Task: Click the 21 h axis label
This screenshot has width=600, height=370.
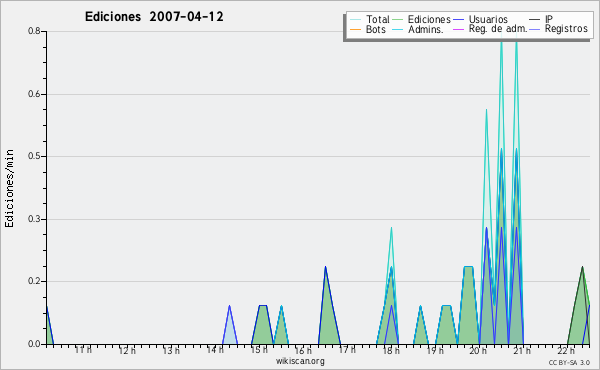Action: (x=522, y=350)
